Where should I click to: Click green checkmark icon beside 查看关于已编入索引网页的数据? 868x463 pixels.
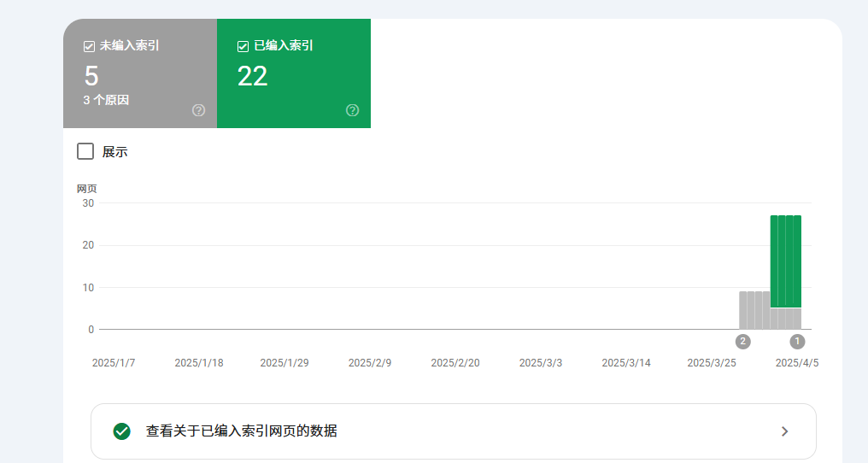click(x=121, y=431)
